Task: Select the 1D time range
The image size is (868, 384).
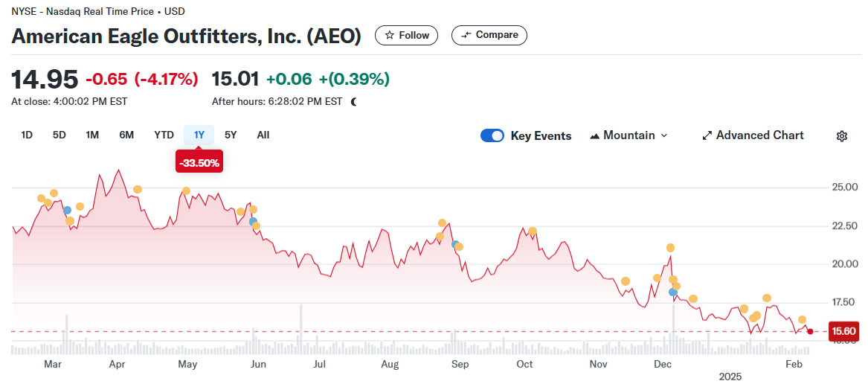Action: pos(27,135)
